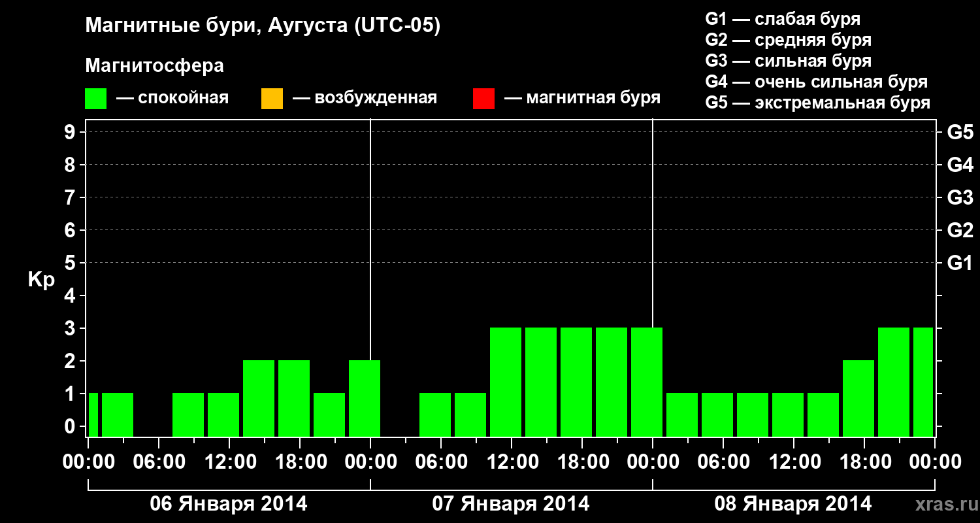This screenshot has width=980, height=523.
Task: Click the legend label — магнитная буря
Action: (x=583, y=98)
